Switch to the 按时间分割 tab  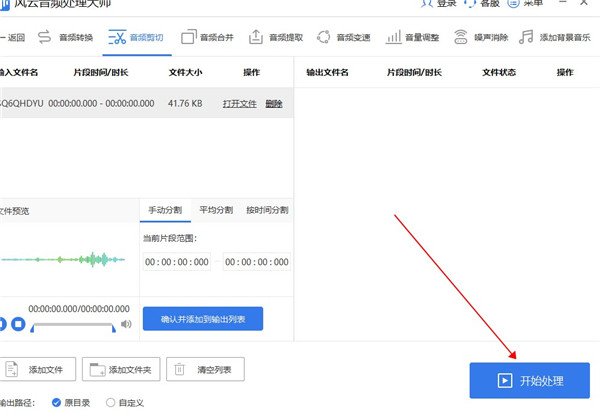[x=267, y=211]
